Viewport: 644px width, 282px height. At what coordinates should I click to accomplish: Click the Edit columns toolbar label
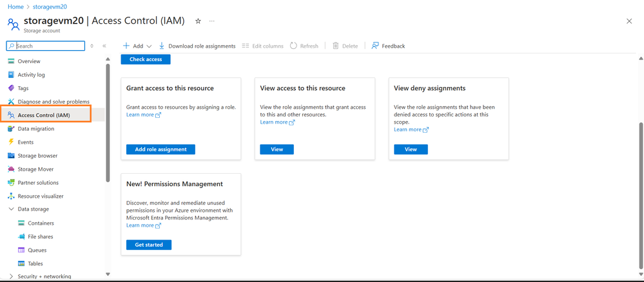tap(268, 46)
